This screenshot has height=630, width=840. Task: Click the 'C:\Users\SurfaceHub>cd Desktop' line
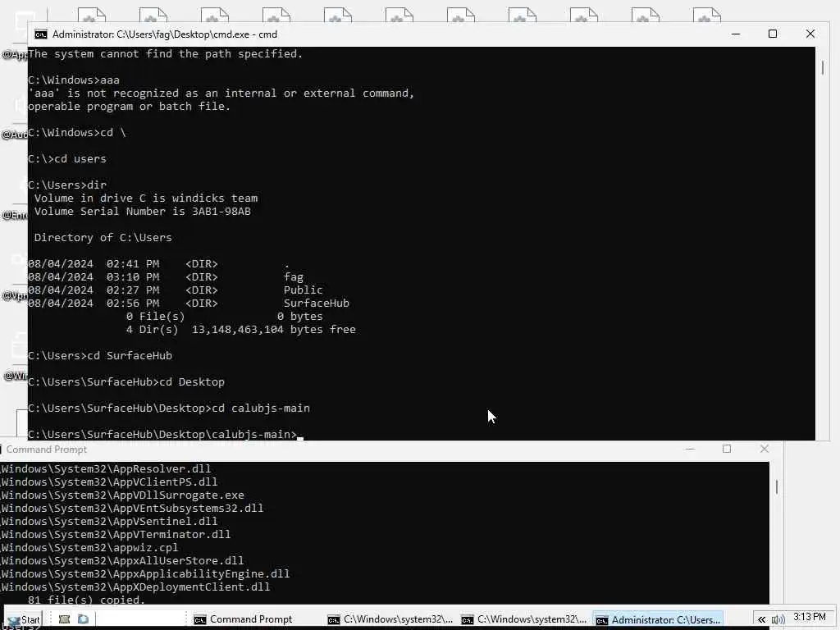click(x=126, y=382)
